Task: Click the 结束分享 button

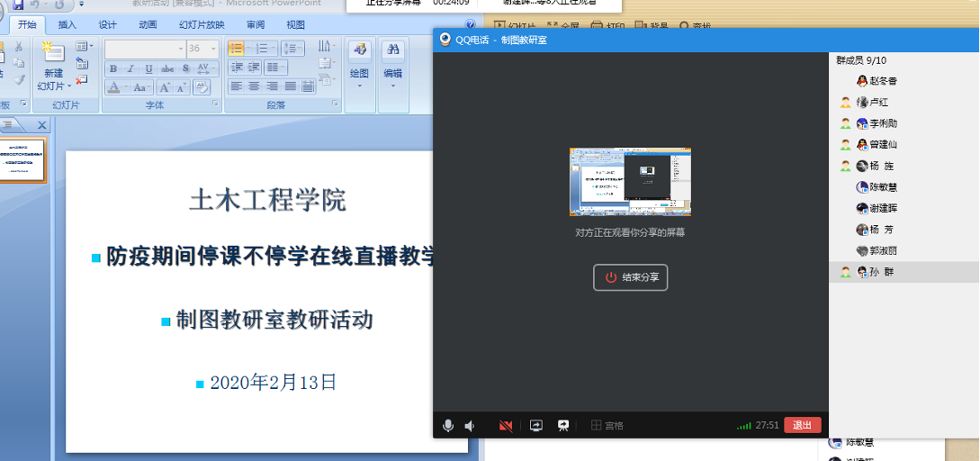Action: pos(630,277)
